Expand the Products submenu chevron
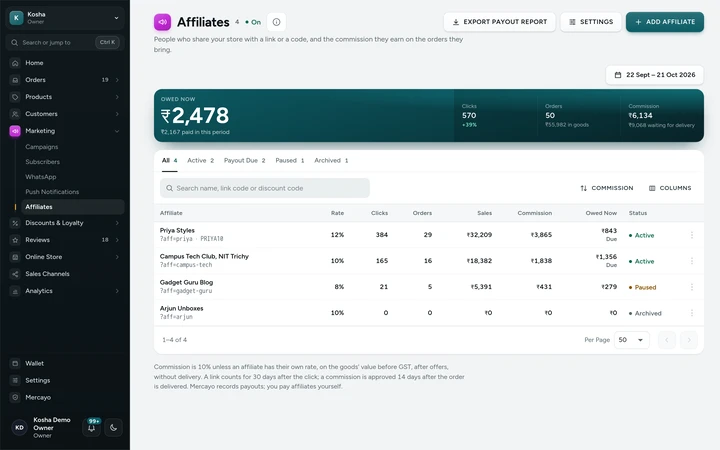The image size is (720, 450). (117, 97)
